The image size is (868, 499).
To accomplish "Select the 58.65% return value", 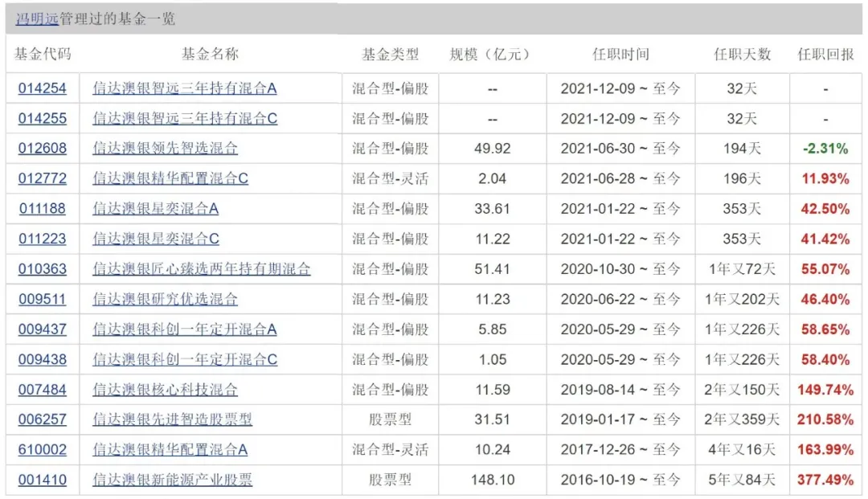I will coord(825,329).
